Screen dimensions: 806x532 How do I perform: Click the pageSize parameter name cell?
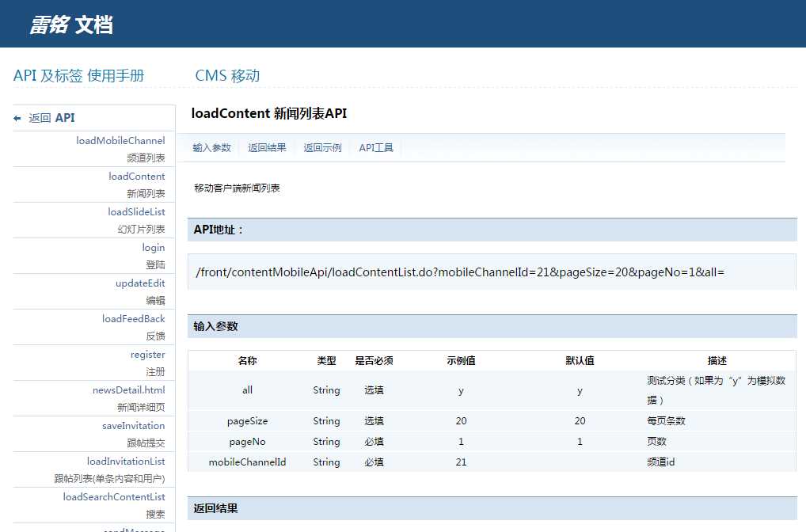click(x=247, y=421)
